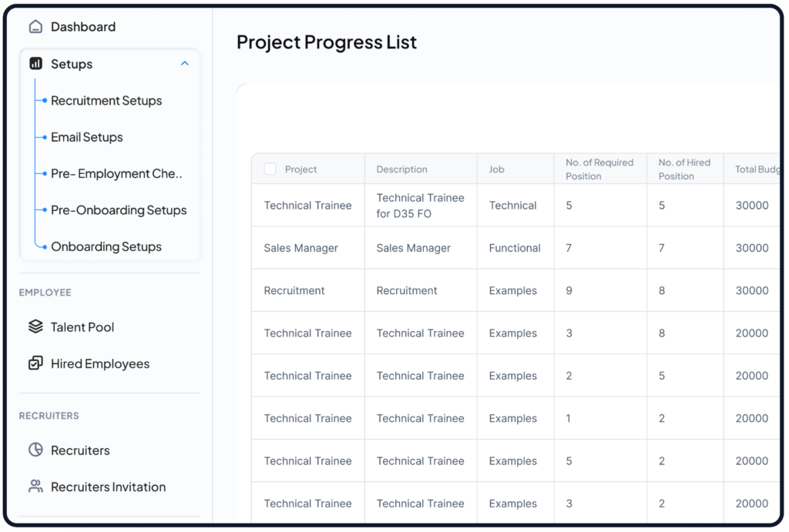Open Email Setups submenu item
The width and height of the screenshot is (789, 532).
(x=86, y=137)
